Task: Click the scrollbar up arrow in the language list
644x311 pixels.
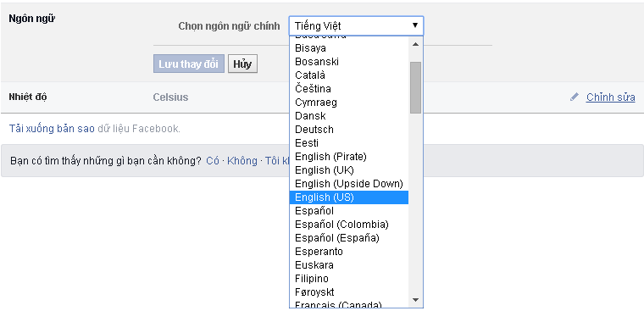Action: 416,44
